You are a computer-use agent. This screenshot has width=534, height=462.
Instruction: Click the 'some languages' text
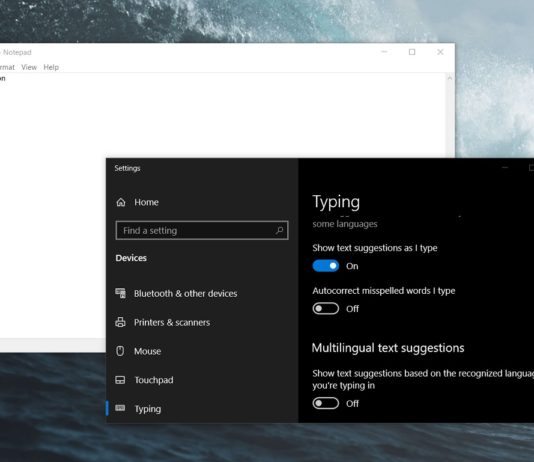click(345, 224)
